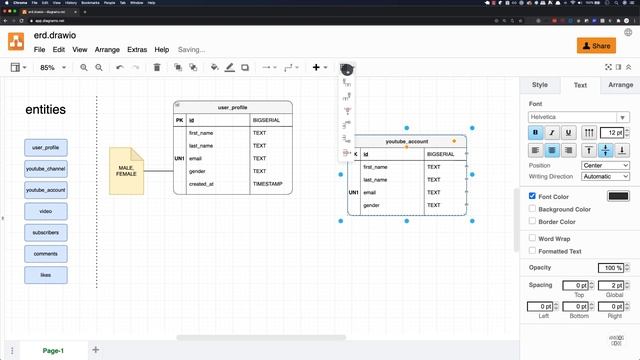The width and height of the screenshot is (640, 360).
Task: Open the Writing Direction Automatic dropdown
Action: pos(605,176)
